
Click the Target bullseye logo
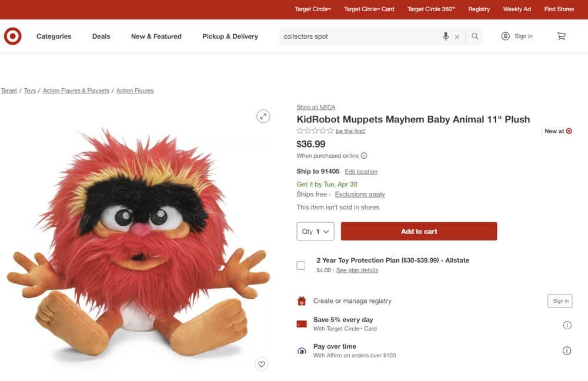pyautogui.click(x=12, y=36)
